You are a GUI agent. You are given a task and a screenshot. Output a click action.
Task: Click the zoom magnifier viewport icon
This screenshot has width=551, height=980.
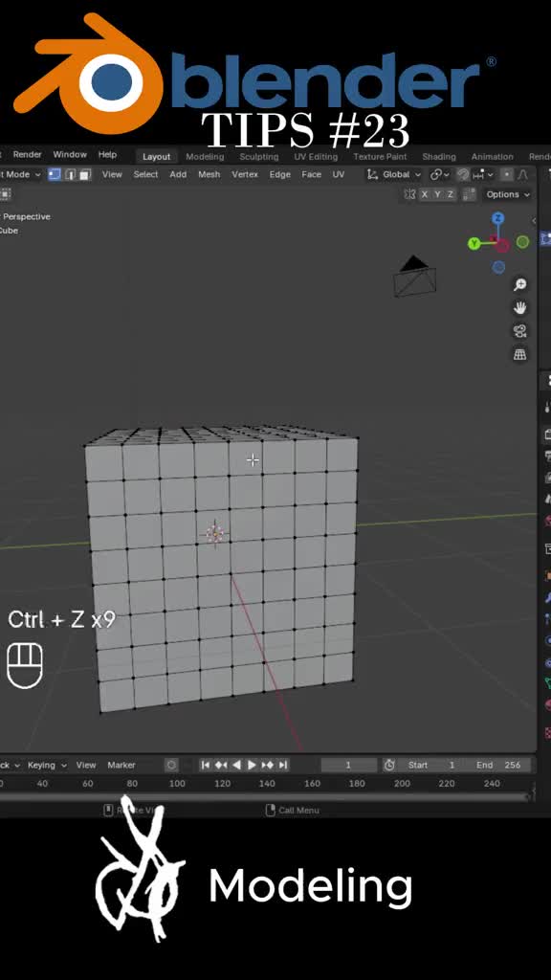[519, 284]
